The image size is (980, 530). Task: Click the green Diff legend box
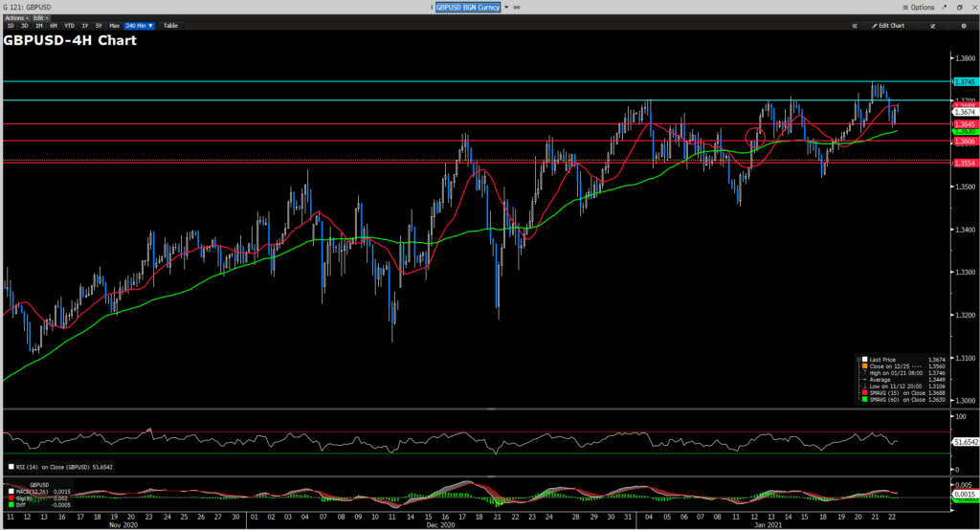click(x=11, y=504)
